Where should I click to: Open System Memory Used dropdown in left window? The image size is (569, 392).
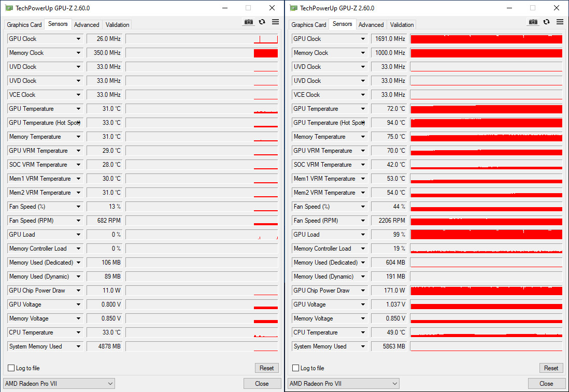coord(78,346)
